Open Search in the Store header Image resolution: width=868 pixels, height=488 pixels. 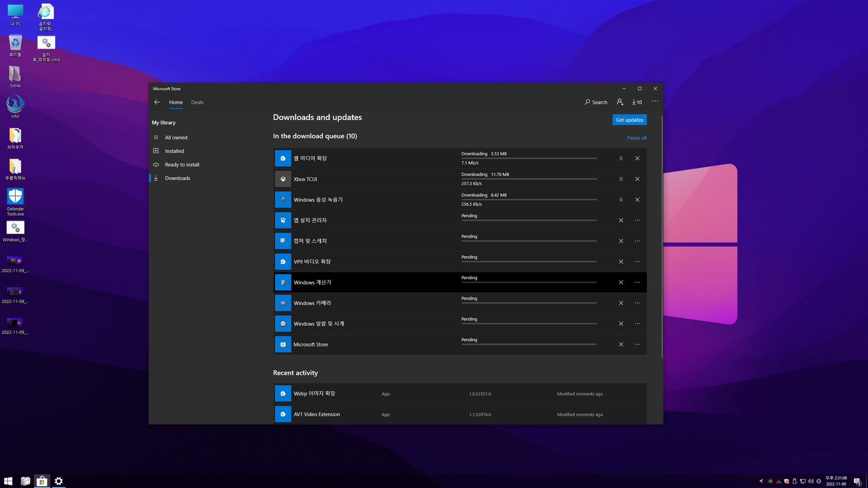(596, 102)
